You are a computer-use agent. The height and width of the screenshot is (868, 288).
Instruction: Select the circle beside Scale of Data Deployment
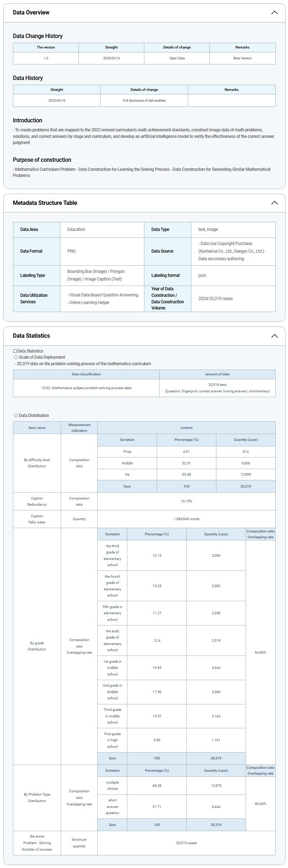16,357
